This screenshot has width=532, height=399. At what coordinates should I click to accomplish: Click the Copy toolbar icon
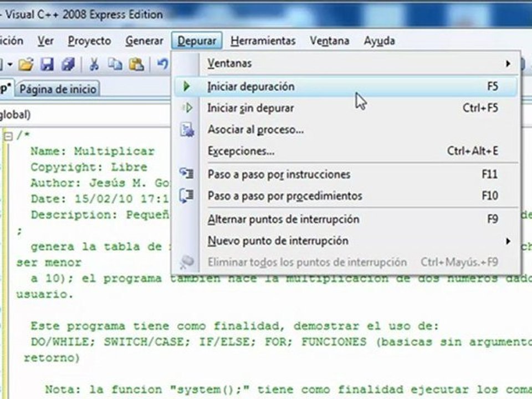115,64
